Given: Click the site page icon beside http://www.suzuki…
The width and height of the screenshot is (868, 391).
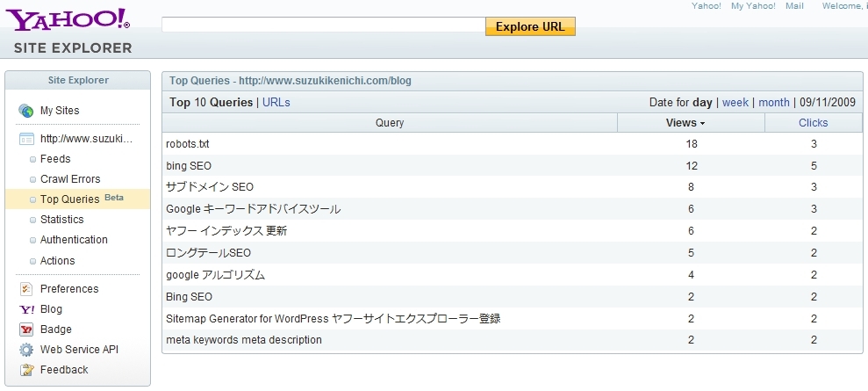Looking at the screenshot, I should (x=26, y=139).
